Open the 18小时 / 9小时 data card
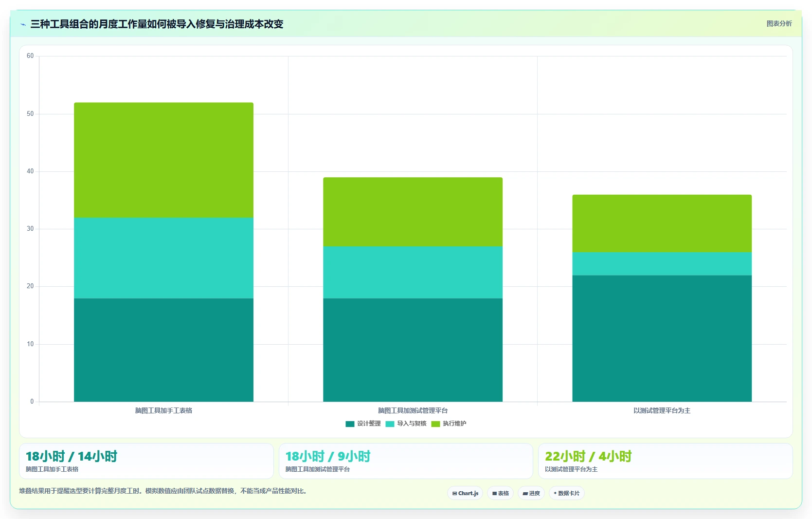 [406, 461]
